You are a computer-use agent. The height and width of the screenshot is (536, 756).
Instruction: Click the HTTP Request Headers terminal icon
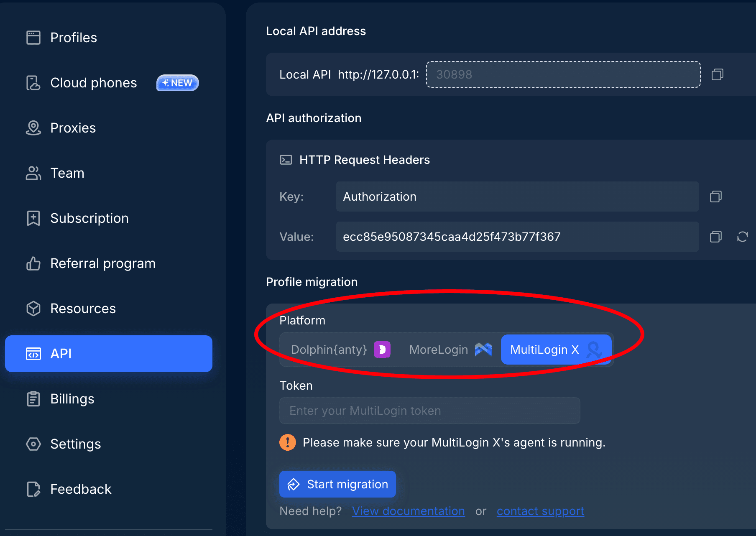point(286,160)
